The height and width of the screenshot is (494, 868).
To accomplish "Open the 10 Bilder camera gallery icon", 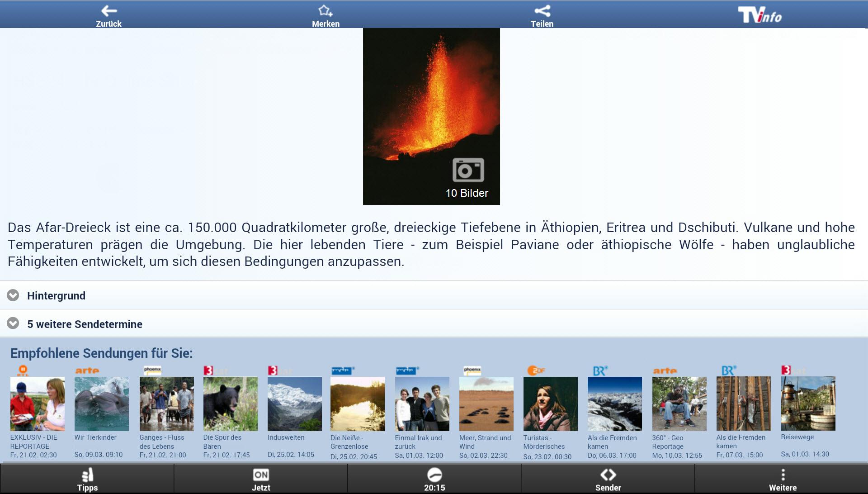I will pyautogui.click(x=468, y=170).
